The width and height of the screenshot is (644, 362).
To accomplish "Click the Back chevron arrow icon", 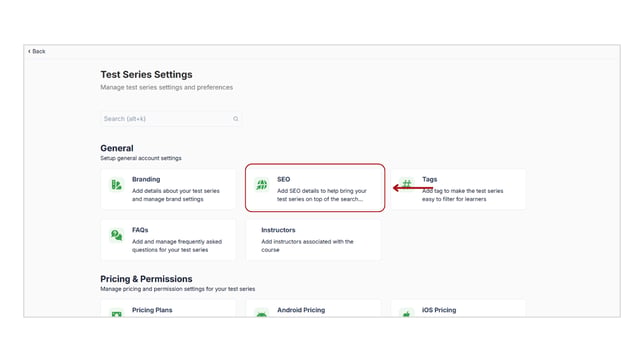I will pyautogui.click(x=29, y=51).
